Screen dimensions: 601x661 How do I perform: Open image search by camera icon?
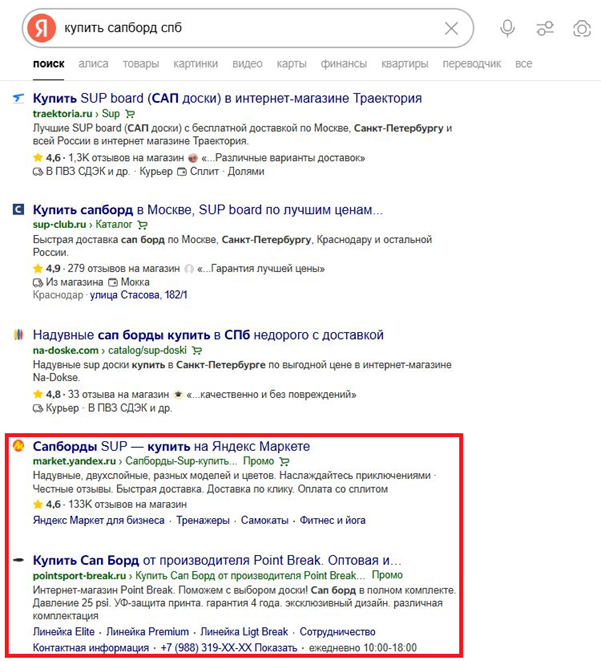(582, 29)
